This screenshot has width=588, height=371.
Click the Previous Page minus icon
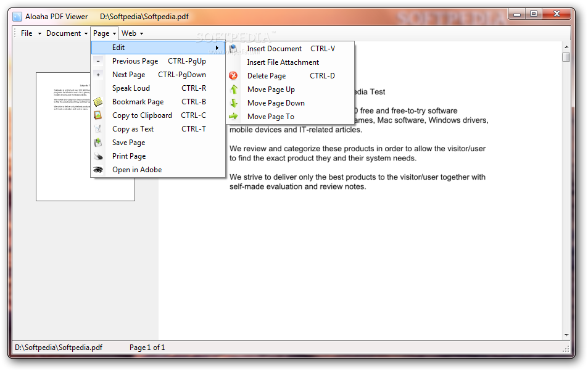point(98,61)
